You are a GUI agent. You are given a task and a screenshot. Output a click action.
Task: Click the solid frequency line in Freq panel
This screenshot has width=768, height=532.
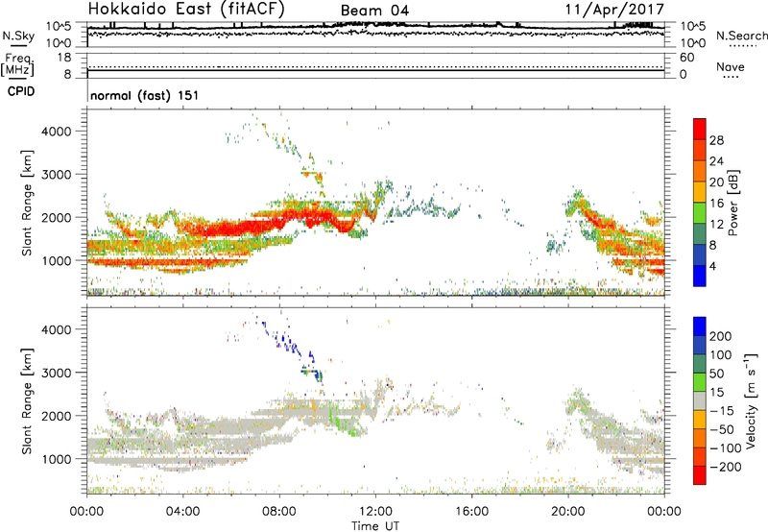pyautogui.click(x=375, y=70)
